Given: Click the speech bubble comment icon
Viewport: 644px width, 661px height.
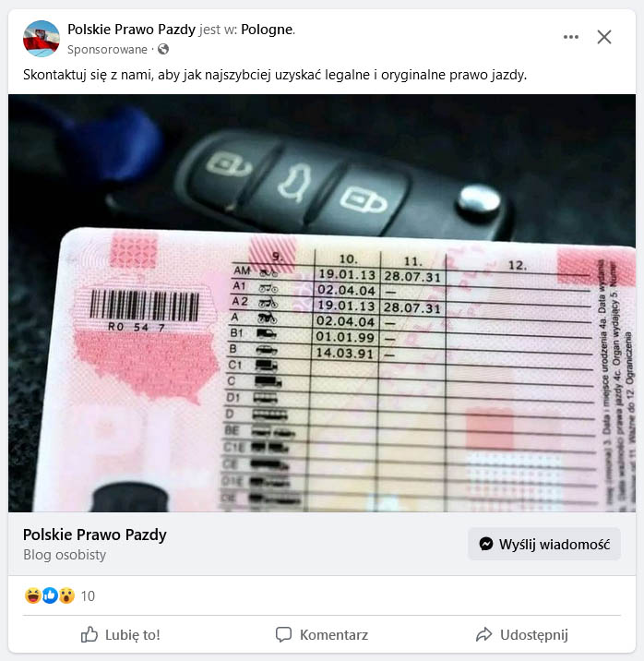Looking at the screenshot, I should (x=283, y=634).
